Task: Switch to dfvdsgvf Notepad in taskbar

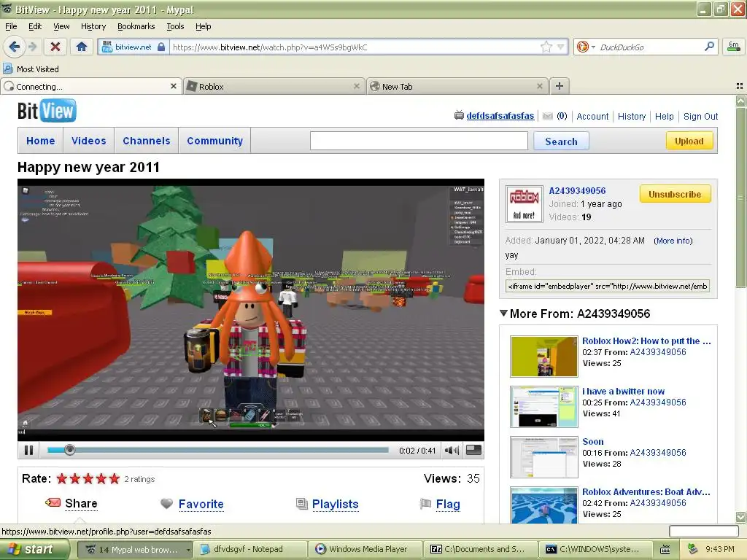Action: coord(251,549)
